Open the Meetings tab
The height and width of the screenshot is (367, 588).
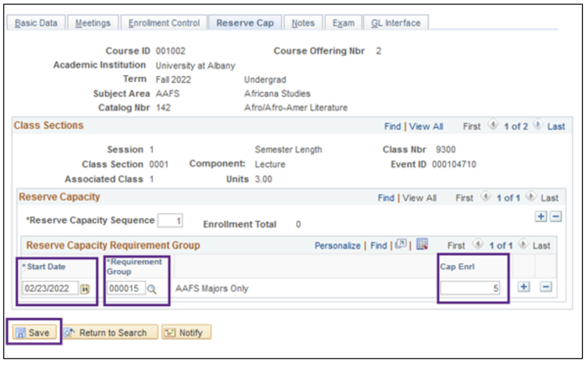pos(93,23)
